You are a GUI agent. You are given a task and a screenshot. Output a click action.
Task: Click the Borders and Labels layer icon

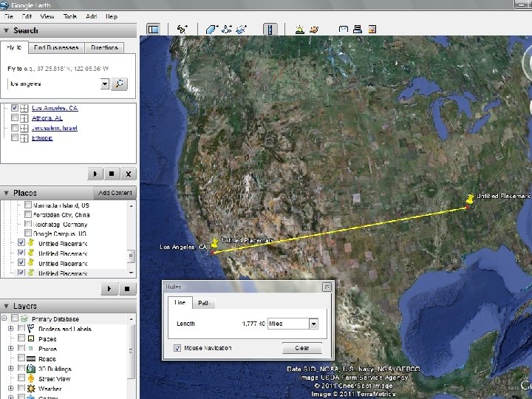[31, 328]
